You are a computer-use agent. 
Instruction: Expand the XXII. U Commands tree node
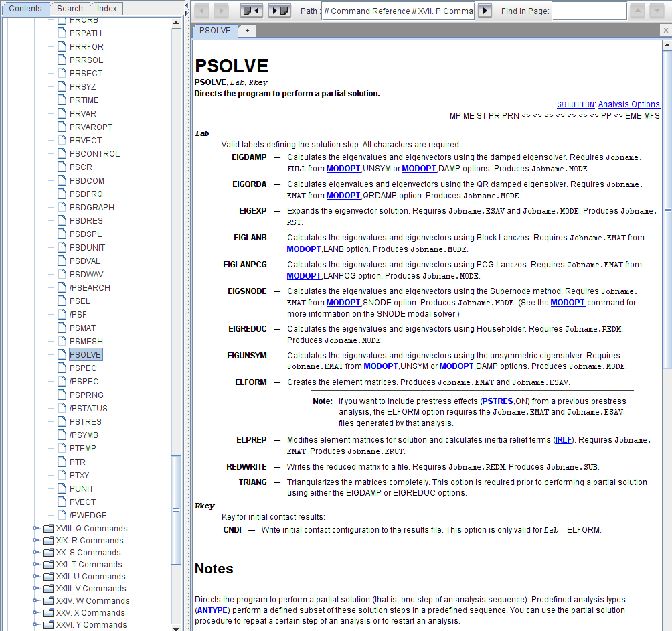[x=35, y=577]
